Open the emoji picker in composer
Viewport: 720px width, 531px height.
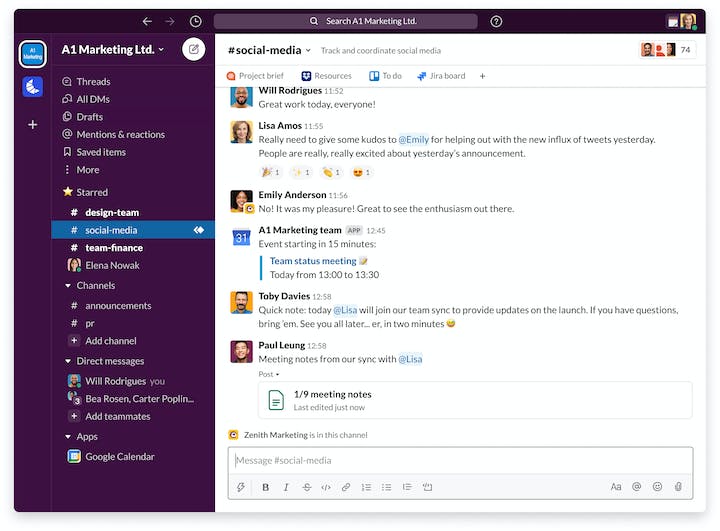[658, 486]
